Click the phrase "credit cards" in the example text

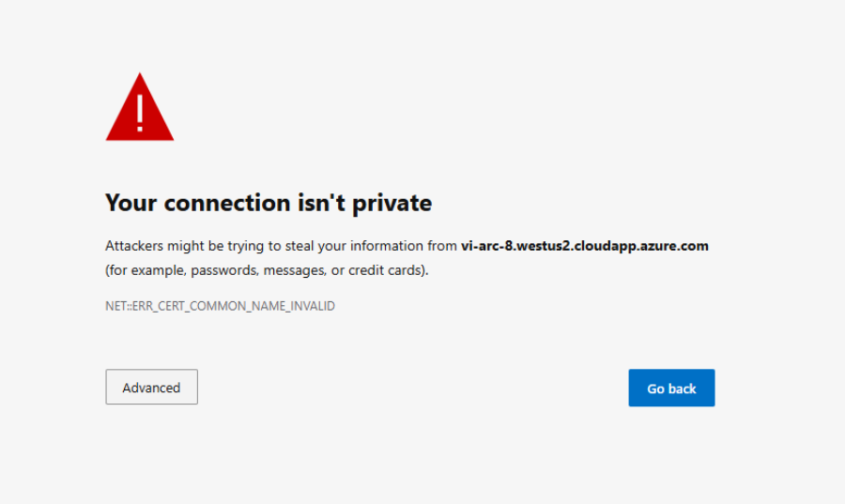(384, 270)
